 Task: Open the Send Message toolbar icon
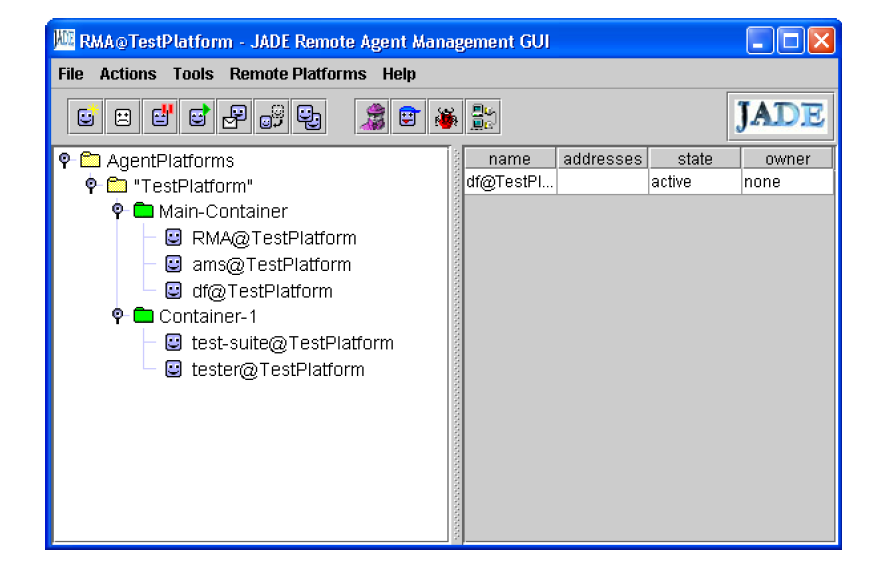tap(234, 117)
